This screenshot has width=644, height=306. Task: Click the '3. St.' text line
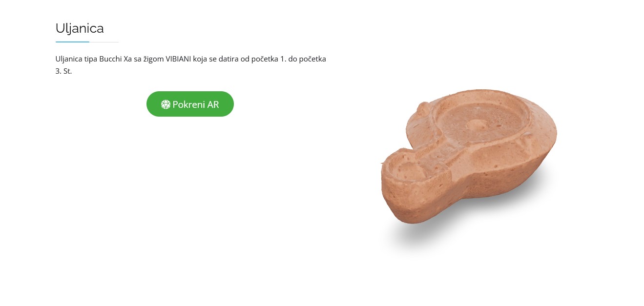pyautogui.click(x=64, y=71)
